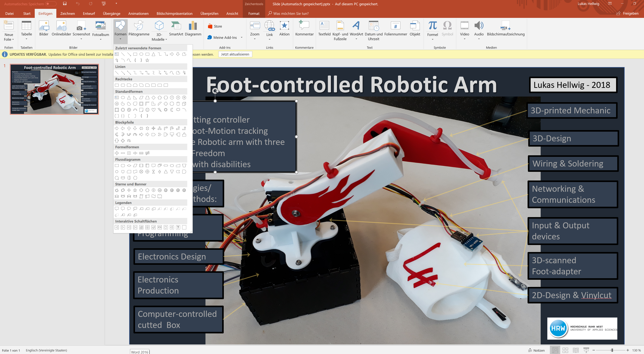Screen dimensions: 644x354
Task: Toggle the Notizen pane in the status bar
Action: (537, 350)
